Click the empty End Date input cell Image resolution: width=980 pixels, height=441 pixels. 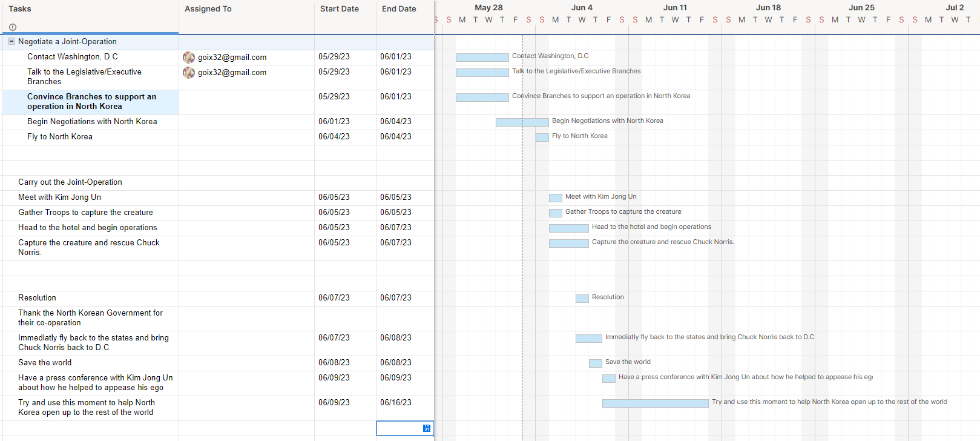[405, 428]
